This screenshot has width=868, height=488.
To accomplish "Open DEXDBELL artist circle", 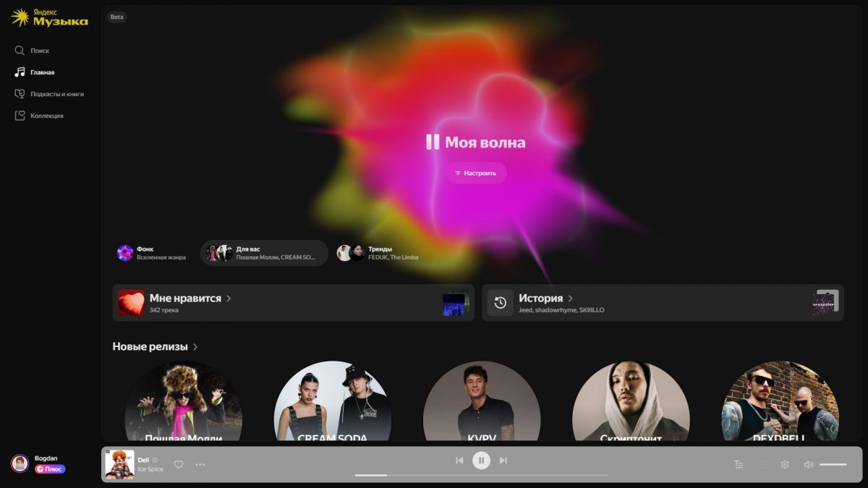I will 780,401.
